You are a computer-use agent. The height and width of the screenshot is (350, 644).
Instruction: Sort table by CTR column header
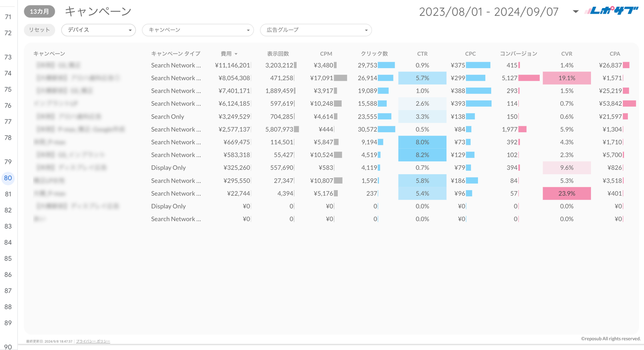422,54
